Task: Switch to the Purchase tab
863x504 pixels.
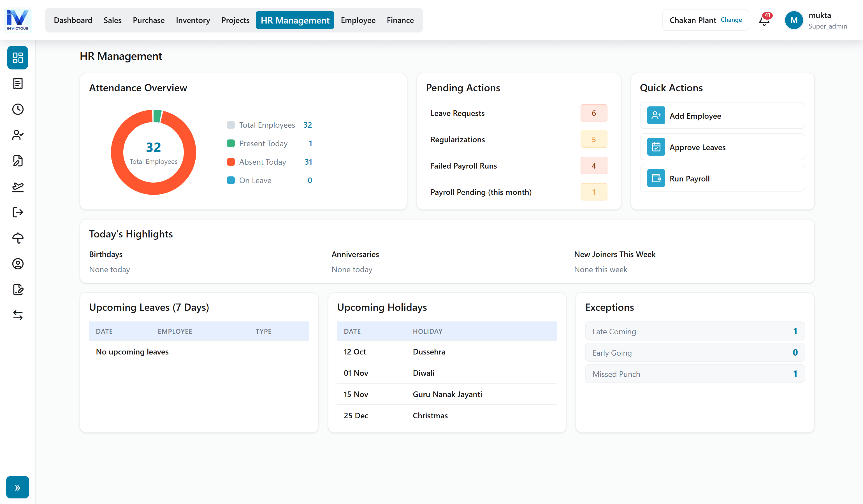Action: [149, 20]
